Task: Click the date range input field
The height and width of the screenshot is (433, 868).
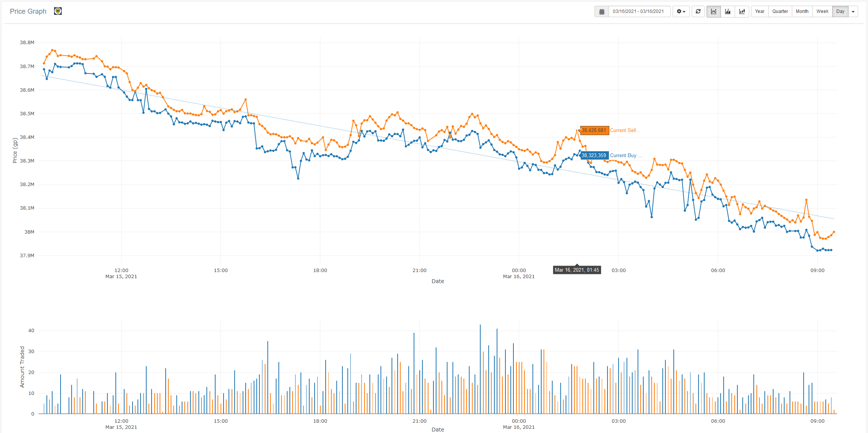Action: pyautogui.click(x=639, y=11)
